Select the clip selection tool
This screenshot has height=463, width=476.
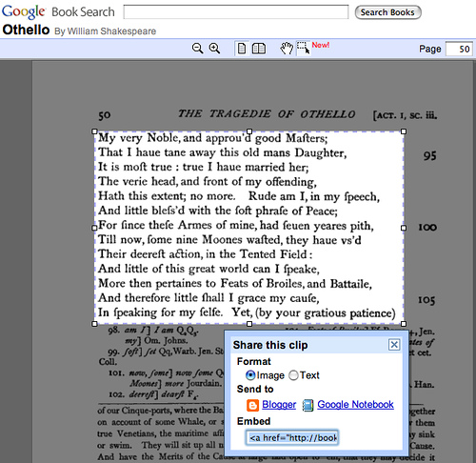click(304, 49)
